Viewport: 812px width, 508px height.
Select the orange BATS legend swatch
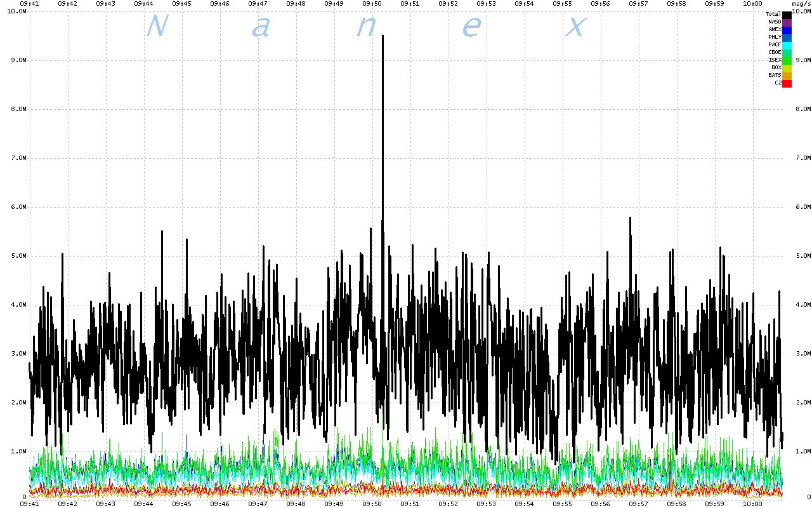787,76
